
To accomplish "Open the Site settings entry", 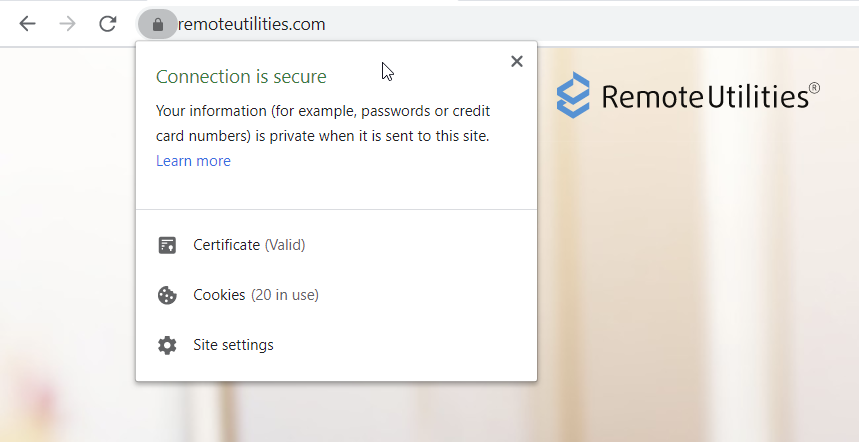I will [233, 345].
